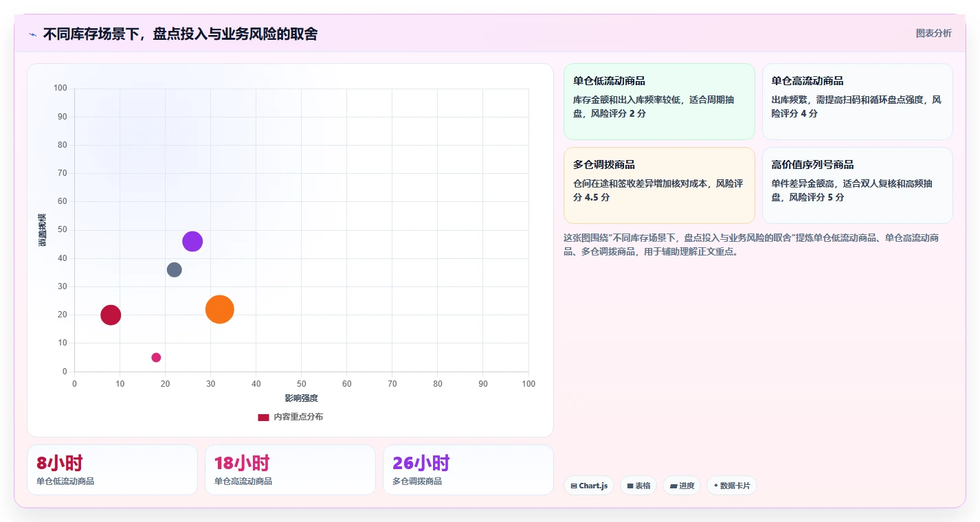Image resolution: width=980 pixels, height=522 pixels.
Task: Open the 单仓高流动商品 info card
Action: tap(857, 102)
